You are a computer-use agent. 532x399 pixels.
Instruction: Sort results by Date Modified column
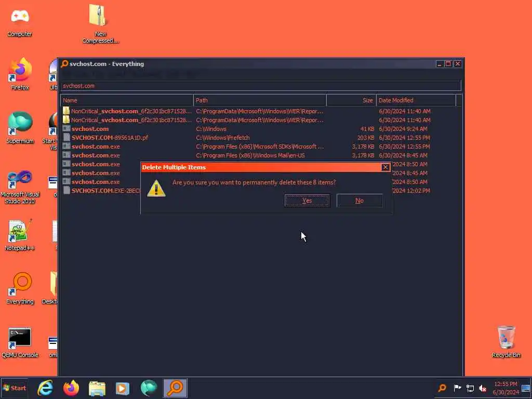coord(416,100)
